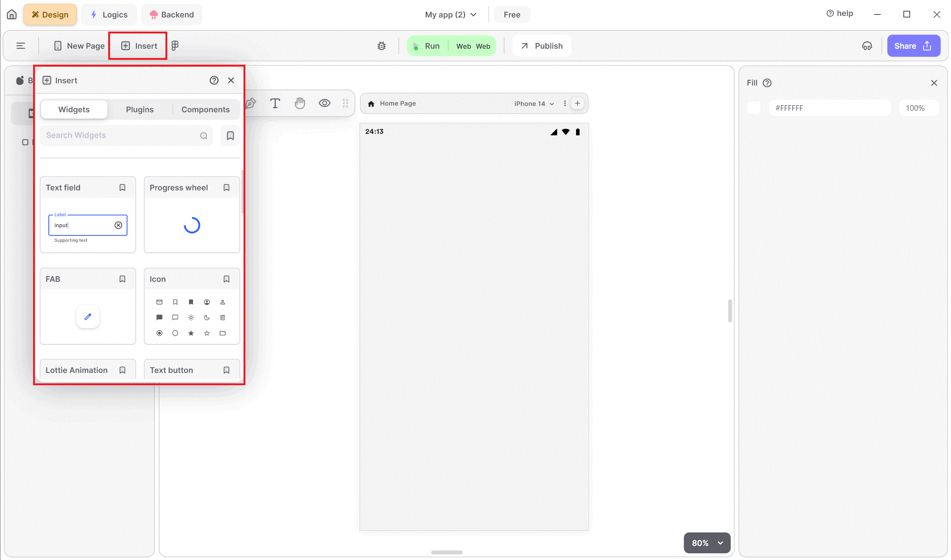Click the white Fill color swatch
Viewport: 951px width, 560px height.
pos(754,108)
